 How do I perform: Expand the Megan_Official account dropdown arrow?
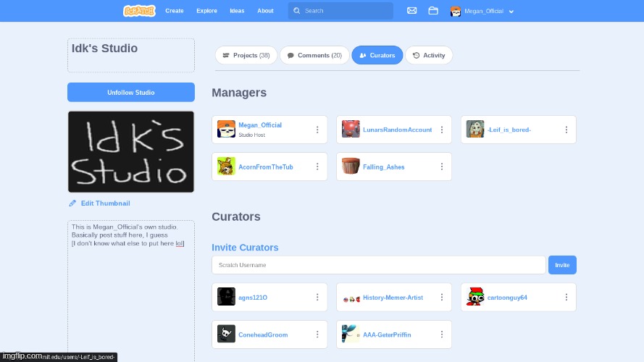click(x=511, y=12)
